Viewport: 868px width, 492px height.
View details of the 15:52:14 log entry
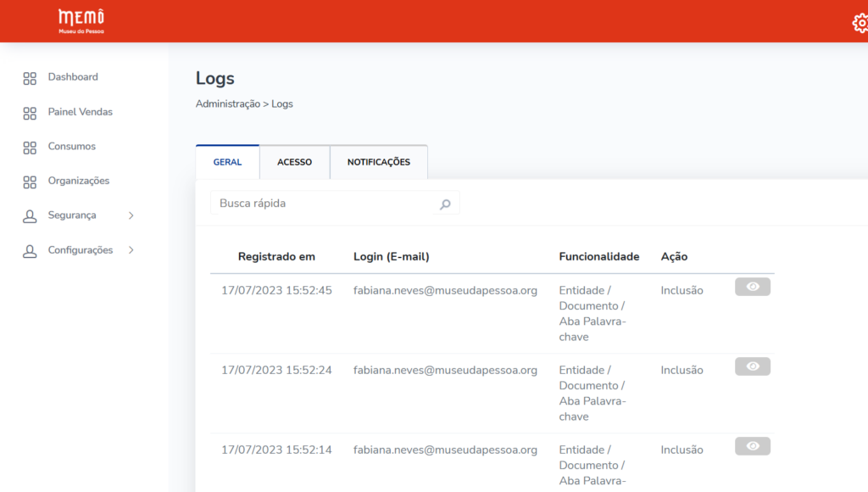[x=752, y=446]
